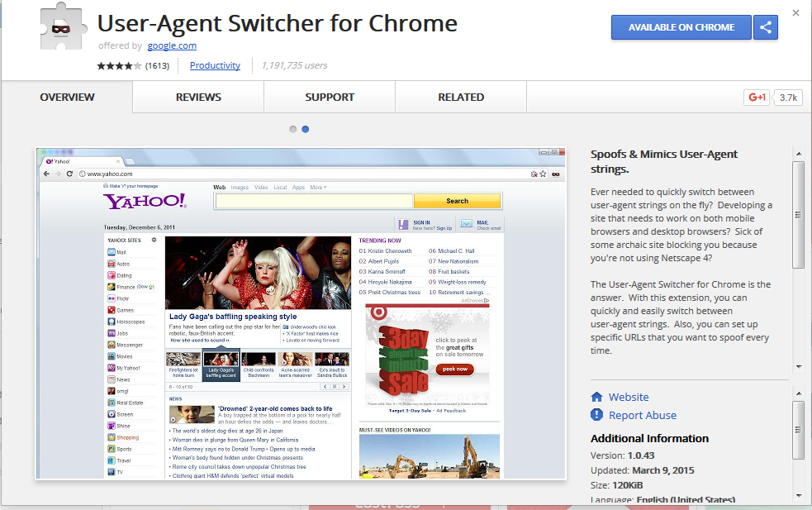Click the User-Agent Switcher extension puzzle icon
Image resolution: width=812 pixels, height=510 pixels.
click(x=61, y=26)
